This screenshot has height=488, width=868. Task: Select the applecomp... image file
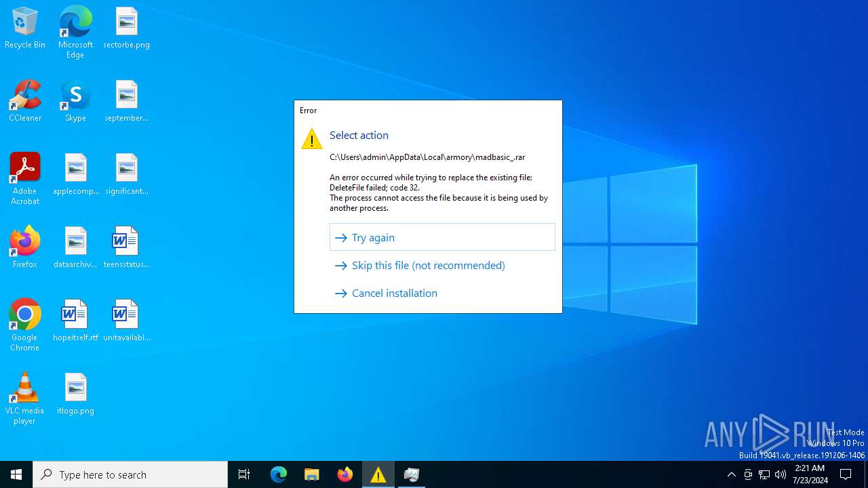pyautogui.click(x=75, y=175)
